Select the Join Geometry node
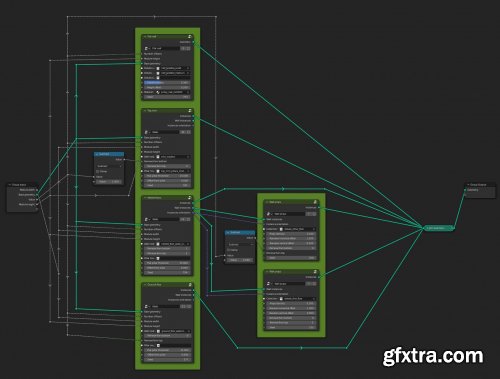 [x=439, y=228]
